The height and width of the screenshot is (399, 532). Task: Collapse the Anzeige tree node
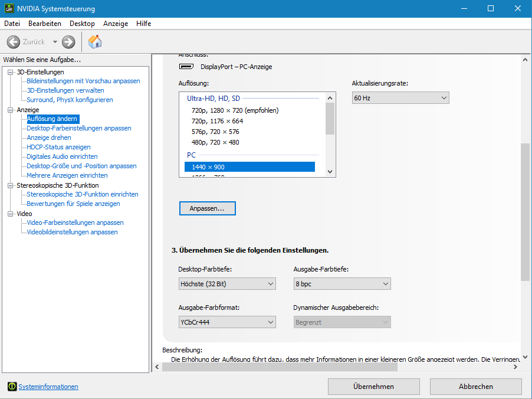coord(11,110)
